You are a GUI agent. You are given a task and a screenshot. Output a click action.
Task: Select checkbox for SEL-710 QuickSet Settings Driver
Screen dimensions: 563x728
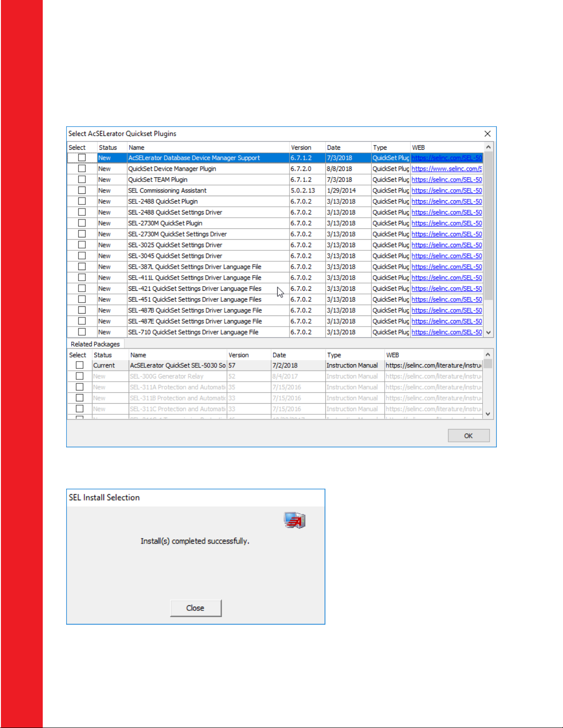click(x=82, y=332)
